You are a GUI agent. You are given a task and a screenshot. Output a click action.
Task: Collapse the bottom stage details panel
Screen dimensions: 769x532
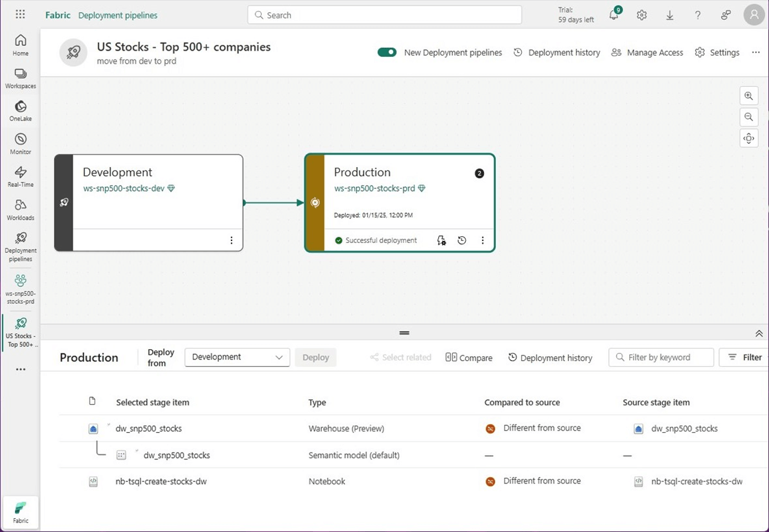point(759,333)
